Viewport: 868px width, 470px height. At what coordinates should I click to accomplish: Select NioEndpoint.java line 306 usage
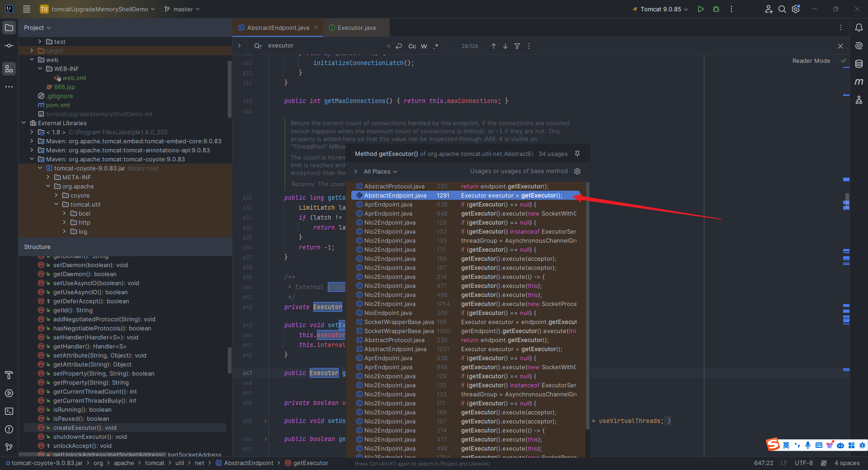pyautogui.click(x=466, y=313)
